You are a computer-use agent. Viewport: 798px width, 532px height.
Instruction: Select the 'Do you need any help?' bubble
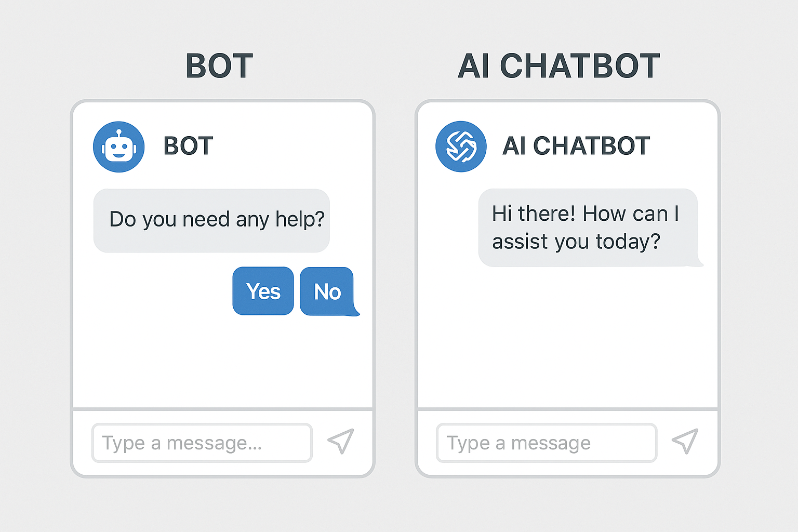point(211,220)
